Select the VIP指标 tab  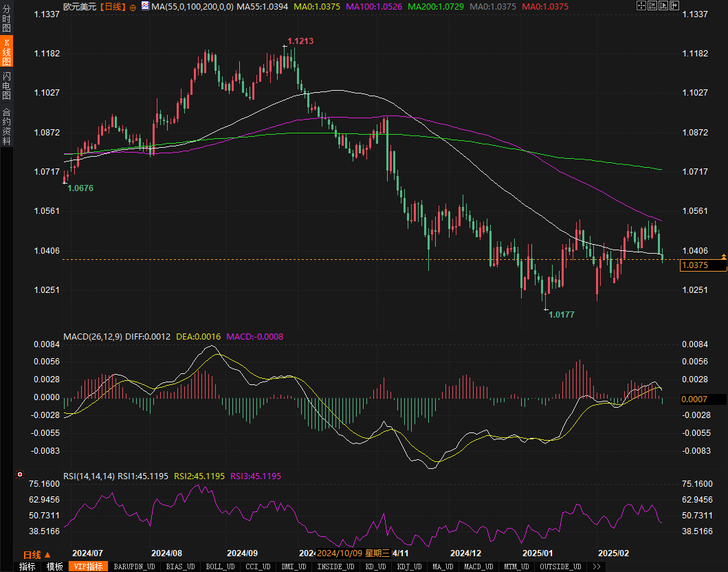click(89, 566)
